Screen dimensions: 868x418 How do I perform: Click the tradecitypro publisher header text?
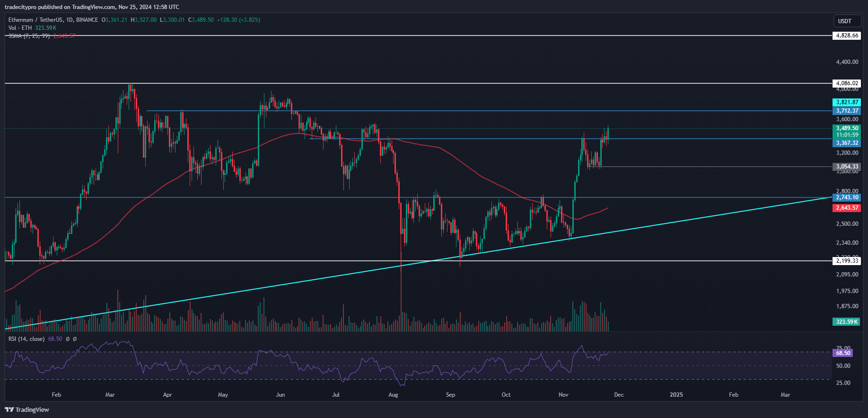point(92,7)
